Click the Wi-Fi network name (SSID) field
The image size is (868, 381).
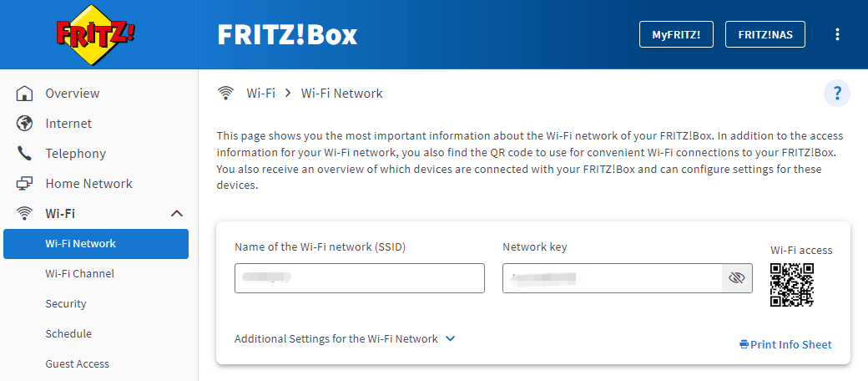pos(359,278)
